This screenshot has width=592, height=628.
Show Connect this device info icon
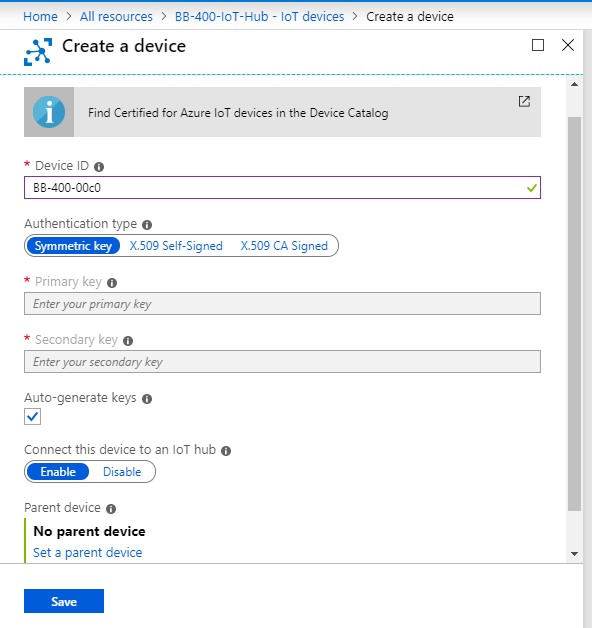click(x=226, y=451)
